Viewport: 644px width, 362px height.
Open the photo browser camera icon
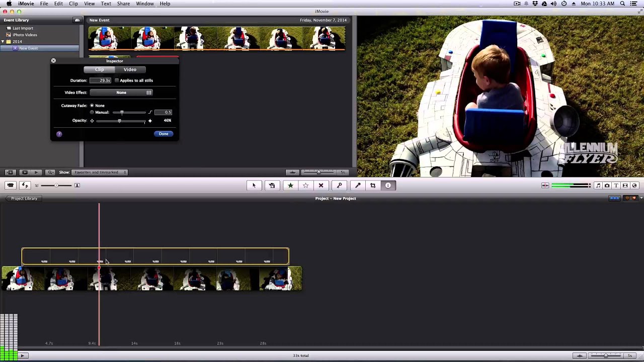point(607,186)
